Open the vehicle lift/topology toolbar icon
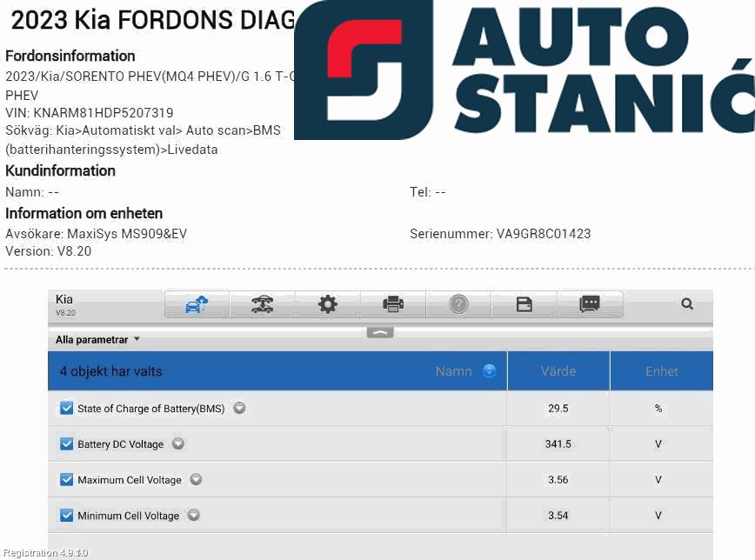 (x=263, y=304)
